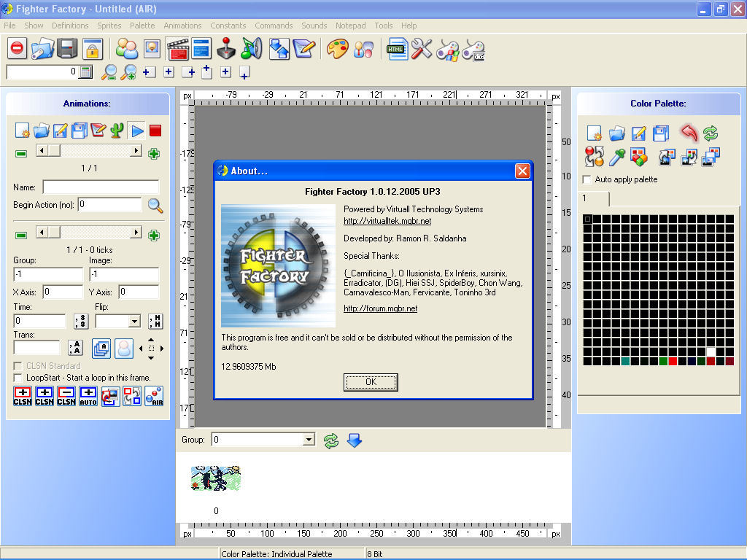The height and width of the screenshot is (560, 747).
Task: Open Sprites via portrait picture icon
Action: point(152,48)
